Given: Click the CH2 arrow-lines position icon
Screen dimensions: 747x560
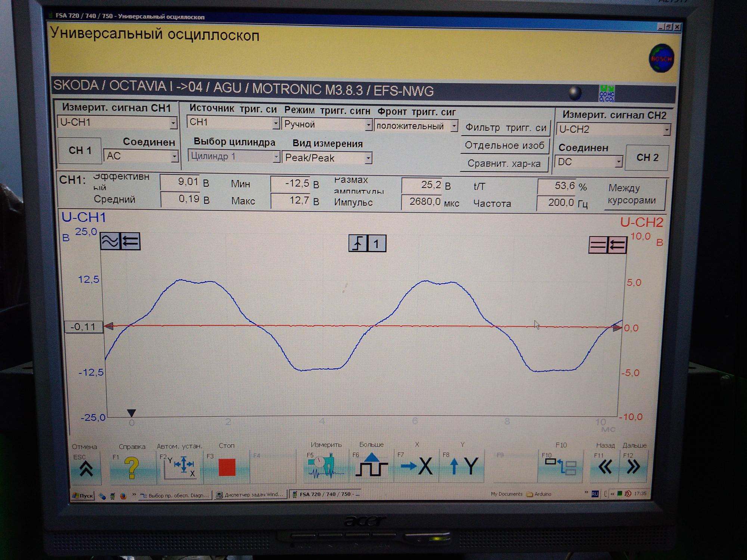Looking at the screenshot, I should click(617, 245).
